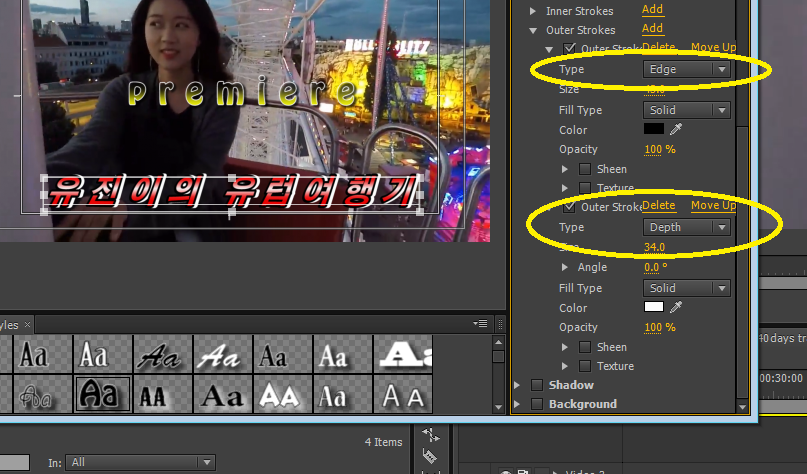
Task: Click Edge stroke Opacity 100 % value
Action: [659, 149]
